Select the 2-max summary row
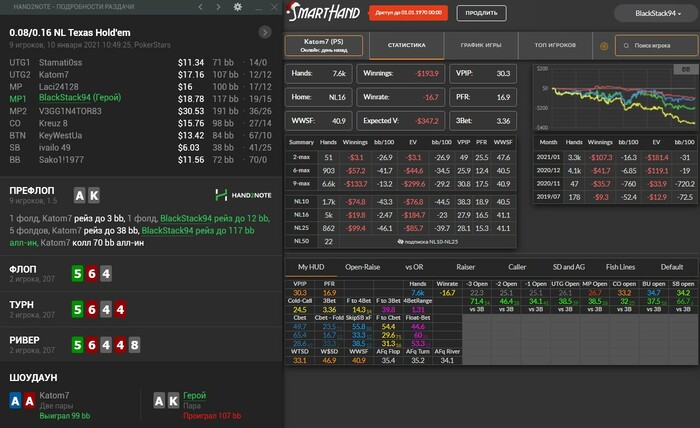 [x=400, y=157]
